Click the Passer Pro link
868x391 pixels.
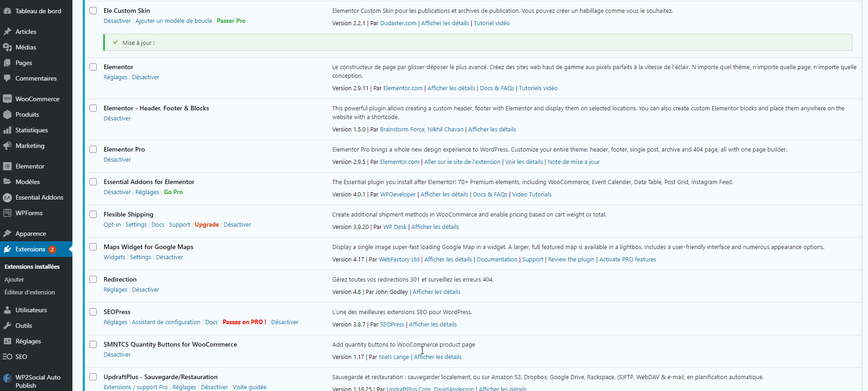(x=231, y=21)
